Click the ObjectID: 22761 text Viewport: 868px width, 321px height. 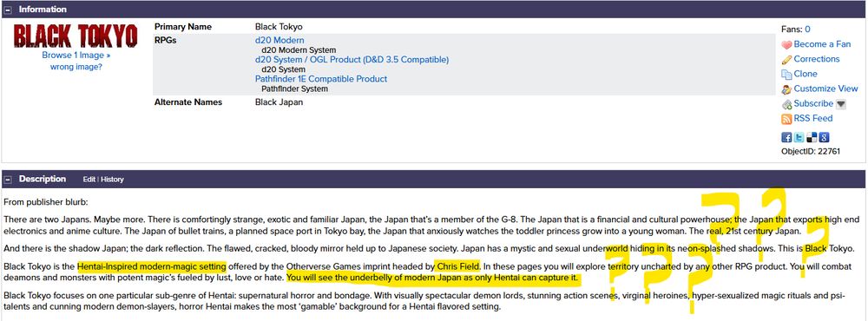pyautogui.click(x=811, y=151)
